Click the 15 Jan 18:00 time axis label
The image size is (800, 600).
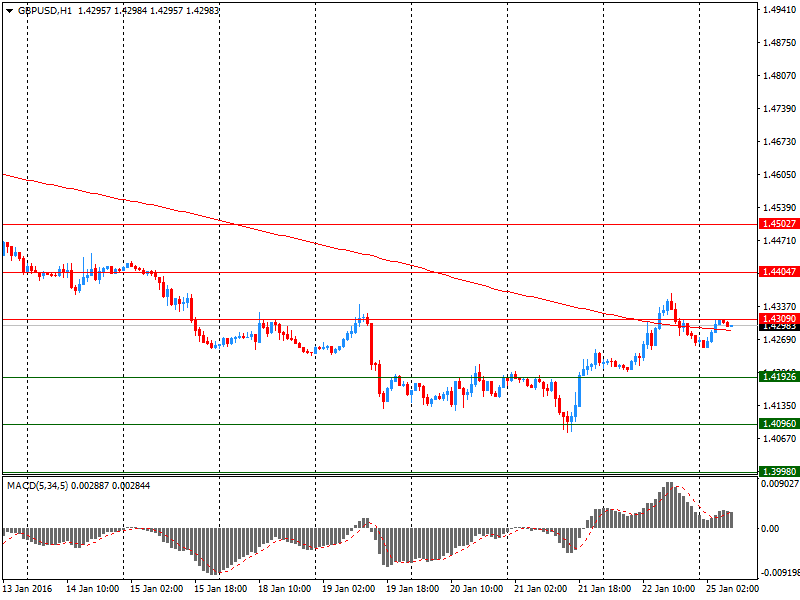click(220, 589)
